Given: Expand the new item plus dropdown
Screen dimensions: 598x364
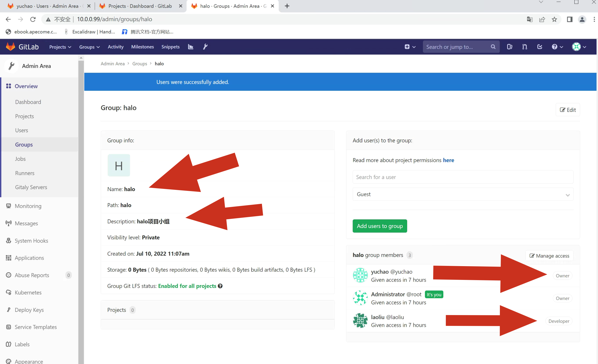Looking at the screenshot, I should tap(410, 47).
